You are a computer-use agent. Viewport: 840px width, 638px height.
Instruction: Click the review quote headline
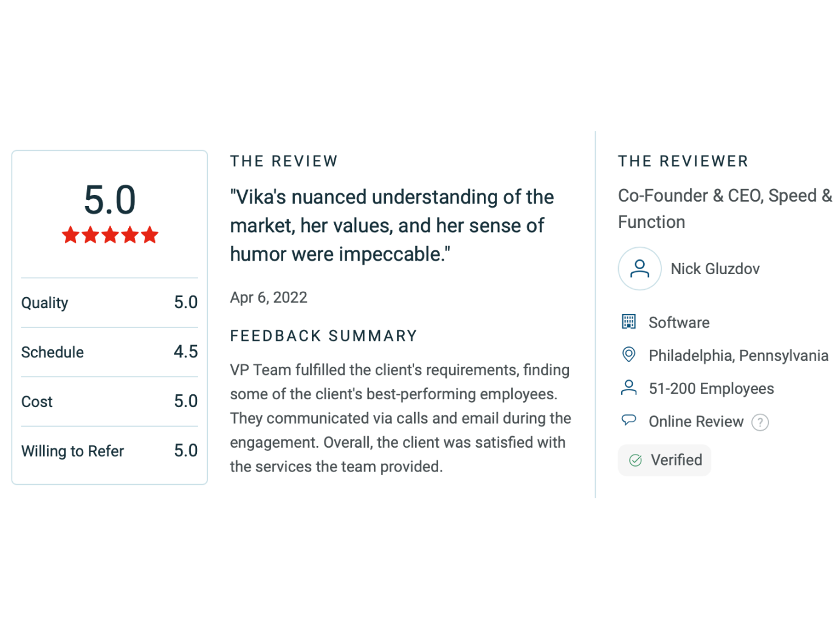pos(391,225)
